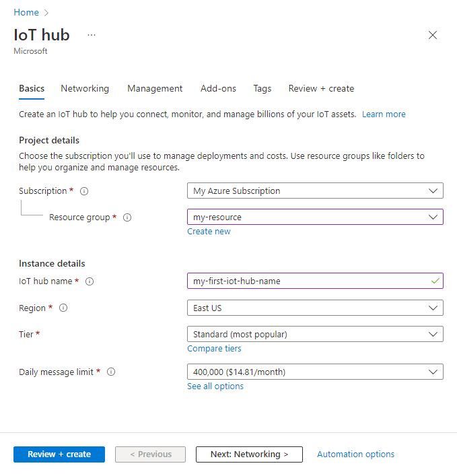Go to the Add-ons tab
This screenshot has height=476, width=457.
[218, 89]
